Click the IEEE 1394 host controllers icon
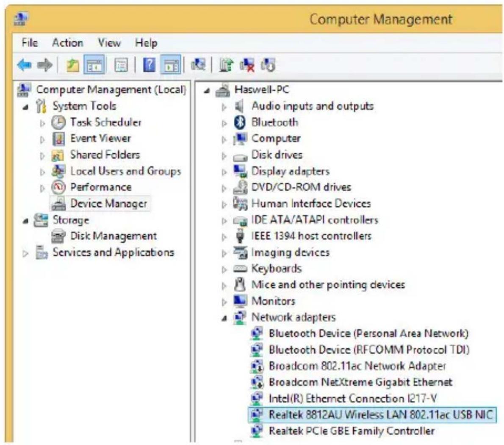Viewport: 504px width, 445px height. [240, 236]
